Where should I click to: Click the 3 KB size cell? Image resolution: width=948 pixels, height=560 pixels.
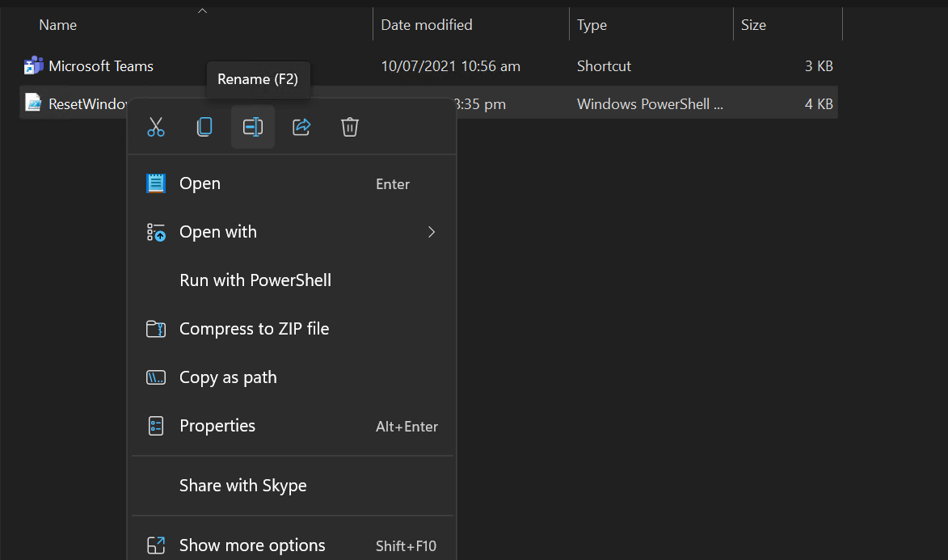coord(819,66)
